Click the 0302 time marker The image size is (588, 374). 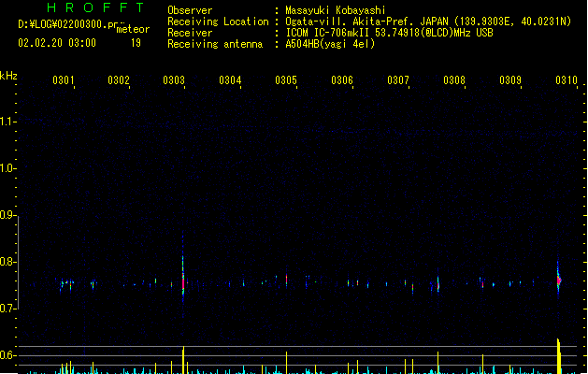[x=119, y=80]
